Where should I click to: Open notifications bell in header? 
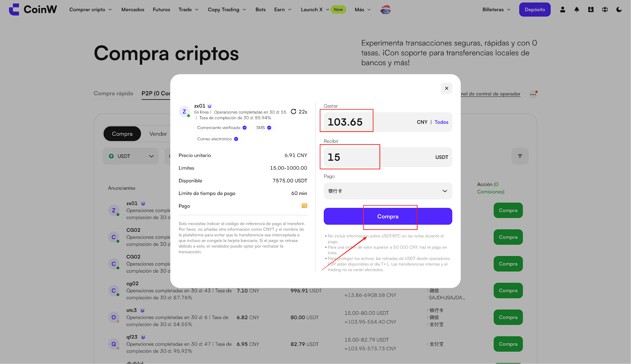click(577, 9)
